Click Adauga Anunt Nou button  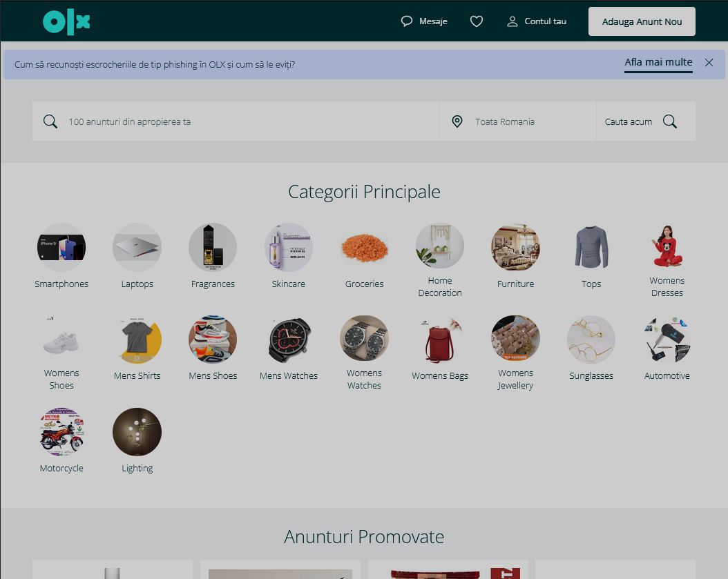pyautogui.click(x=642, y=21)
